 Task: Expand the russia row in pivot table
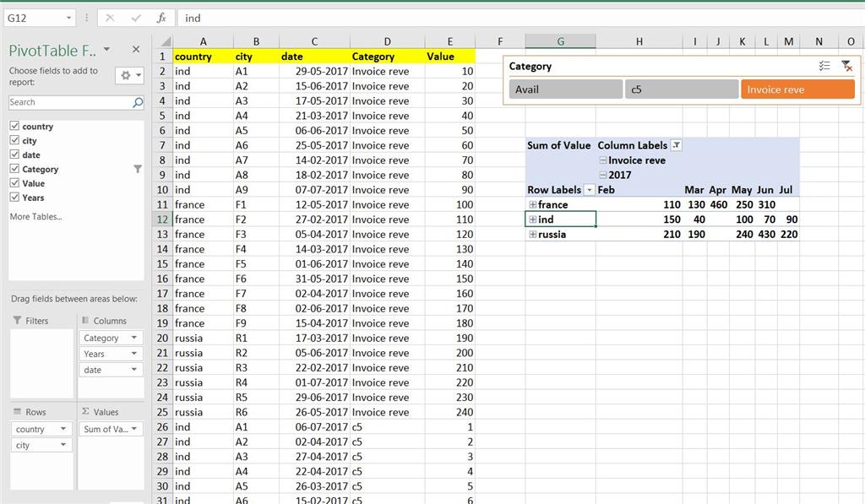(x=533, y=235)
